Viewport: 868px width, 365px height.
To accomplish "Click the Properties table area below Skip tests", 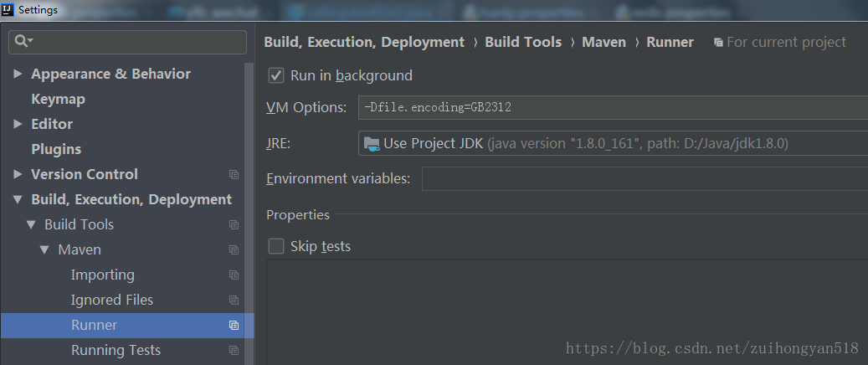I will (x=568, y=312).
